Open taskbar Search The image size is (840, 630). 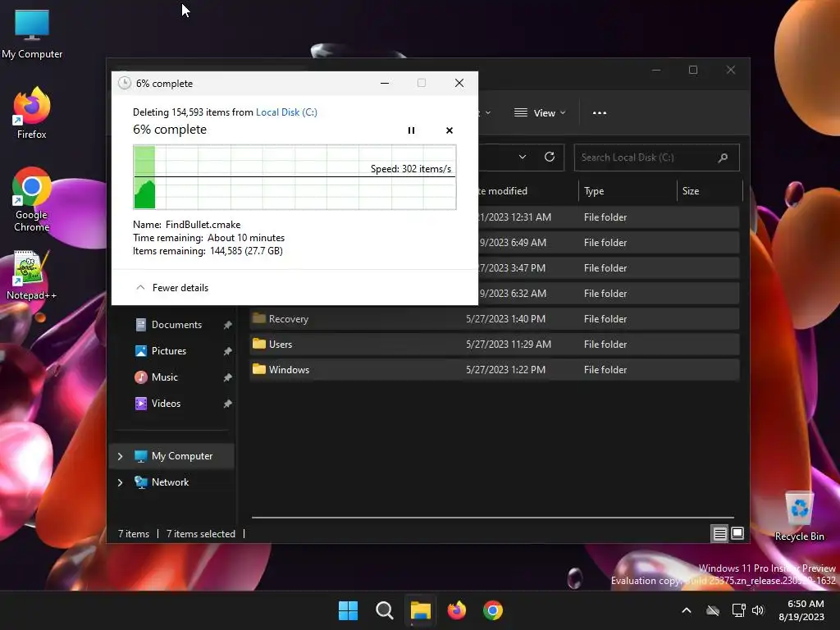tap(385, 610)
